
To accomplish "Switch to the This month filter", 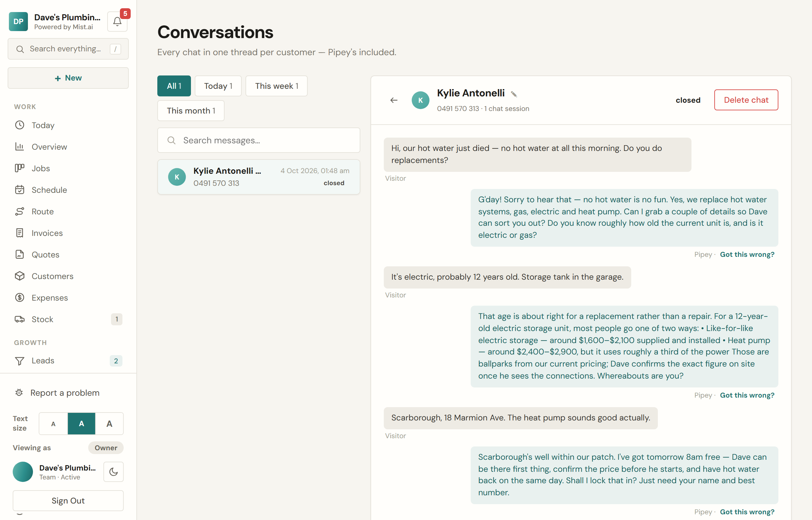I will (x=191, y=111).
